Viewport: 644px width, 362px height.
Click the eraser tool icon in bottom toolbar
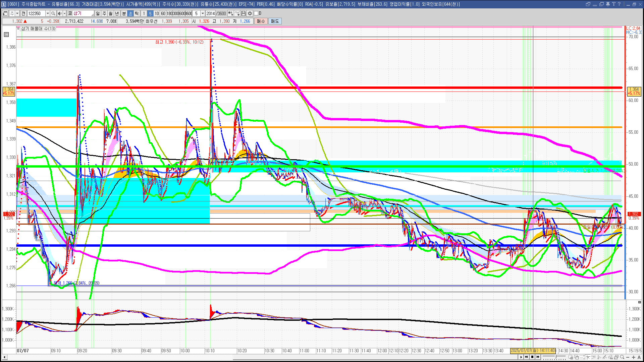(x=610, y=357)
